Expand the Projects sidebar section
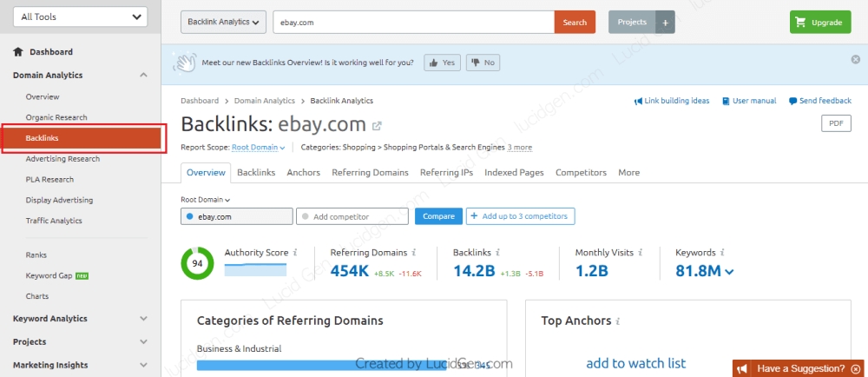868x377 pixels. [143, 342]
